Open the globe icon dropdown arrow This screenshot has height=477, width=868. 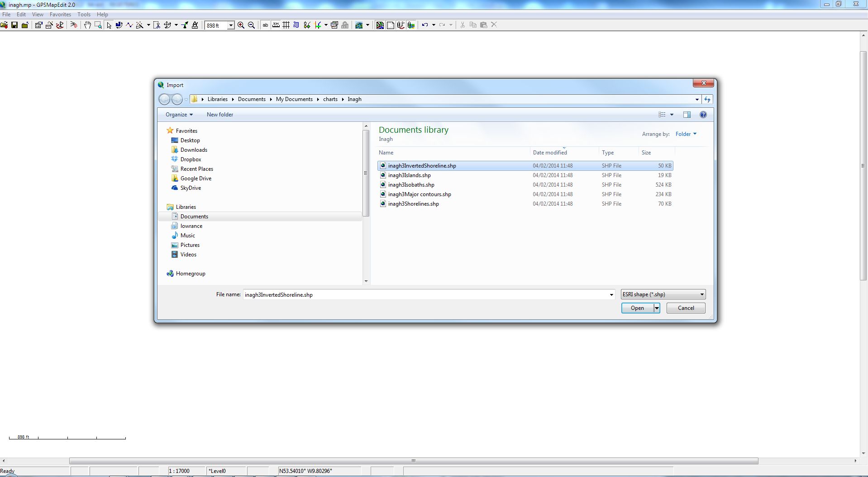tap(367, 25)
